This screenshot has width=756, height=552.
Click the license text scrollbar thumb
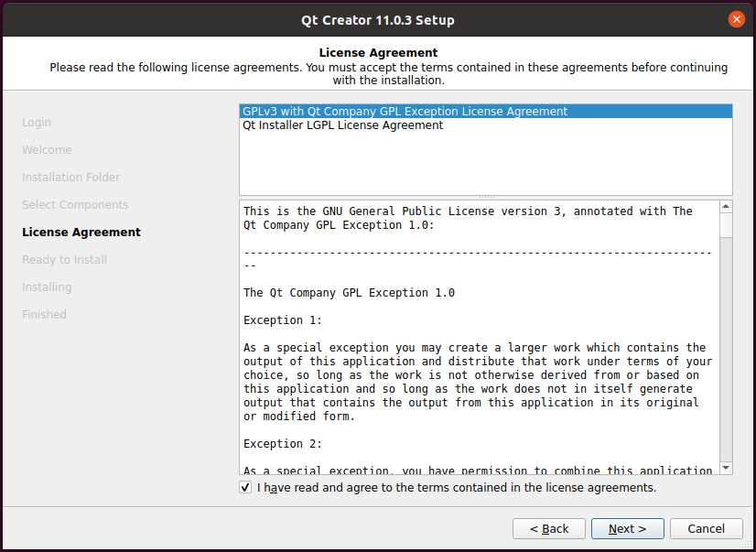coord(726,224)
